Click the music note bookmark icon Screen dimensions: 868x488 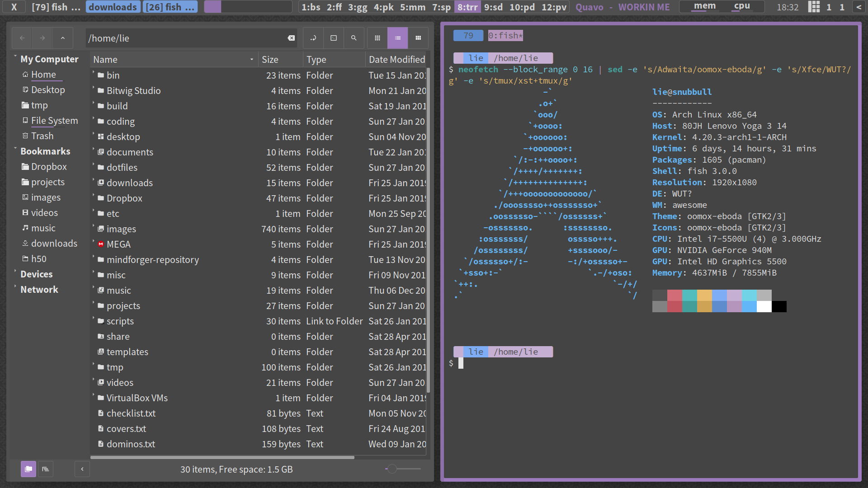point(25,228)
